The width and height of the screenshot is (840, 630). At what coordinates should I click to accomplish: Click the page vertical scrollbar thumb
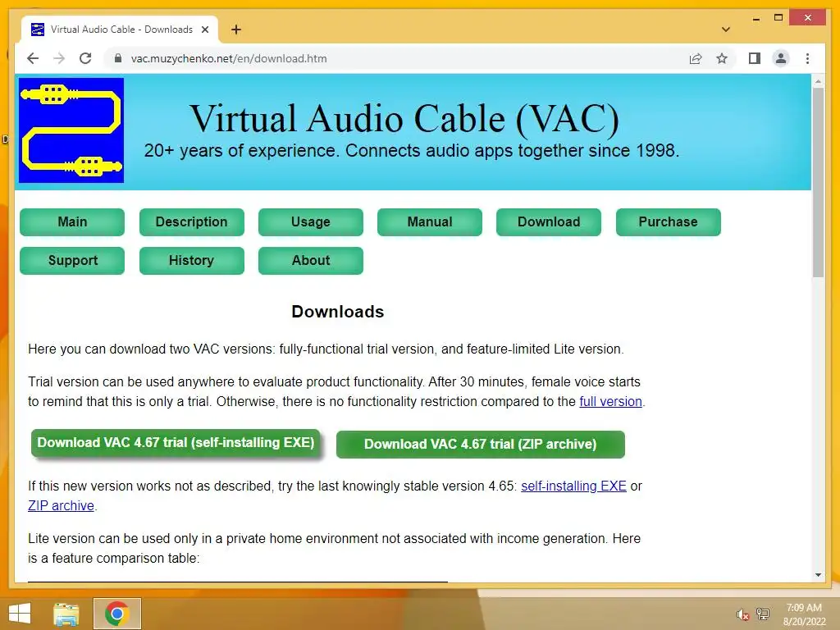[818, 182]
